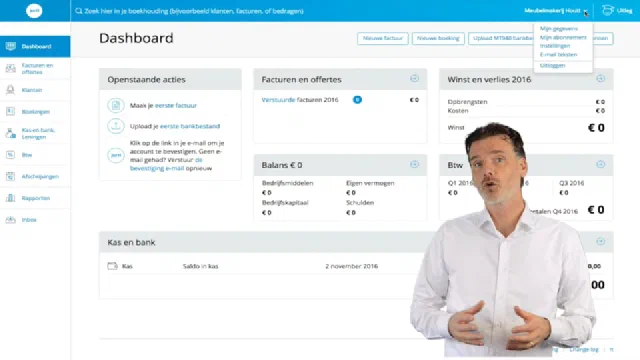Click the Opbrengsten row label

pos(467,102)
